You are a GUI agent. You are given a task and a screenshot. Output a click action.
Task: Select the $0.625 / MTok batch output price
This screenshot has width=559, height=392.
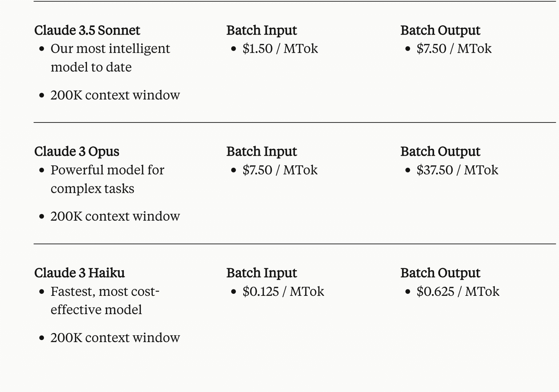coord(458,291)
